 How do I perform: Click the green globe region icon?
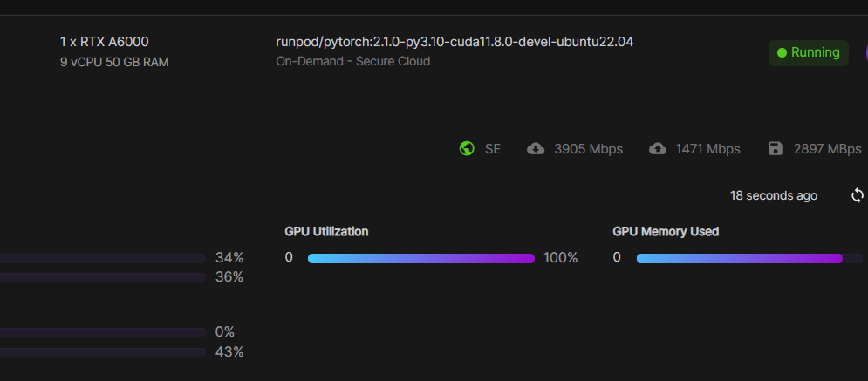tap(467, 148)
